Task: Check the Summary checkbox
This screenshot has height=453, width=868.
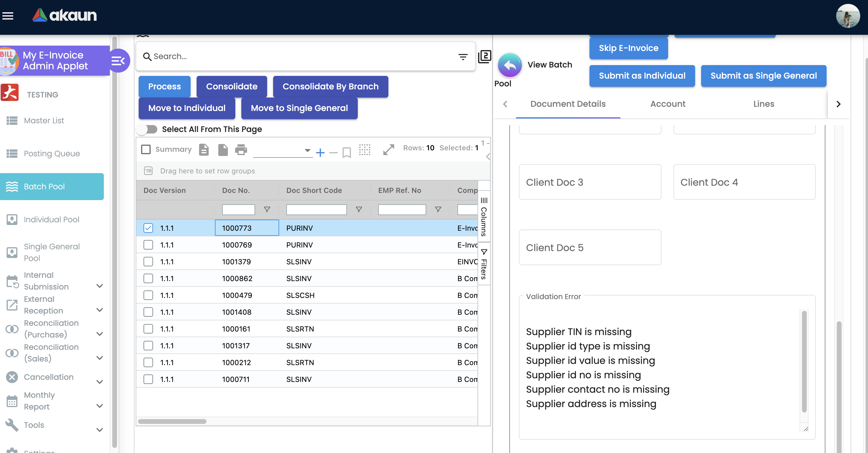Action: (x=146, y=149)
